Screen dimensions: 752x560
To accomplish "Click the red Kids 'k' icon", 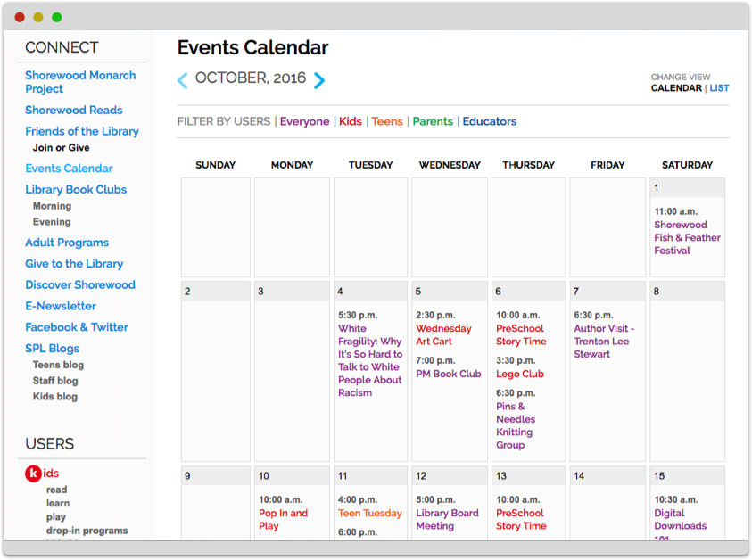I will [33, 474].
